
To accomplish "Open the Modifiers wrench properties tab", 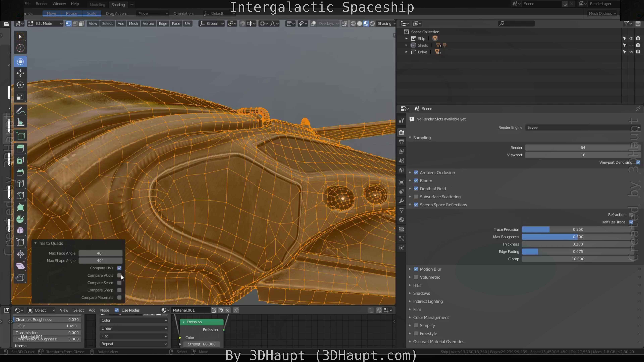I will [401, 201].
